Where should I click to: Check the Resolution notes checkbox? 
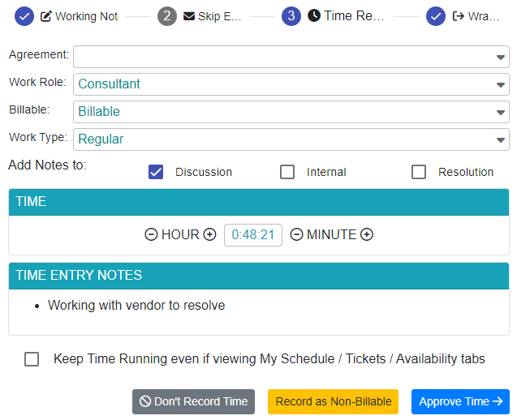click(x=419, y=172)
